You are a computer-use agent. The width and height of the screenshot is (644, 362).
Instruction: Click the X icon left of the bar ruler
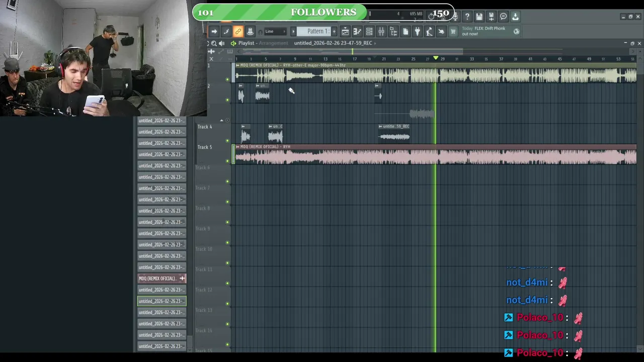pyautogui.click(x=211, y=59)
